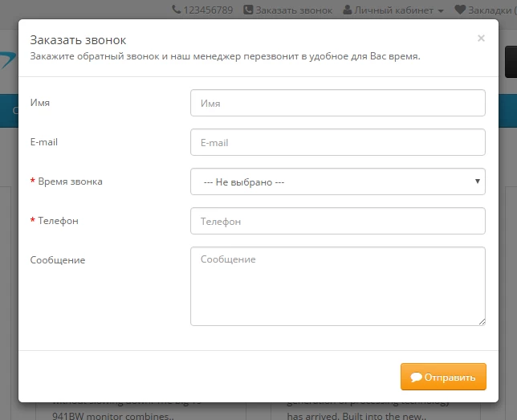Click inside the Сообщение text area

point(338,287)
